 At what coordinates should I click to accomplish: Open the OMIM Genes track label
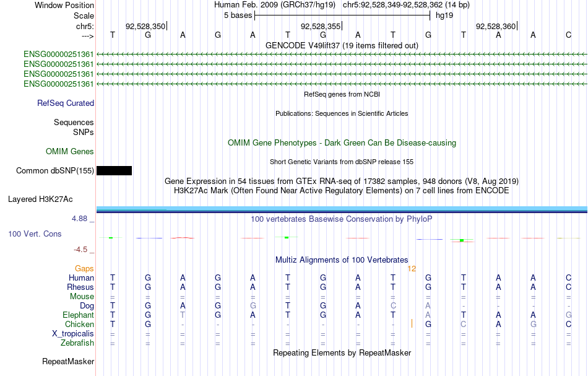pyautogui.click(x=70, y=152)
